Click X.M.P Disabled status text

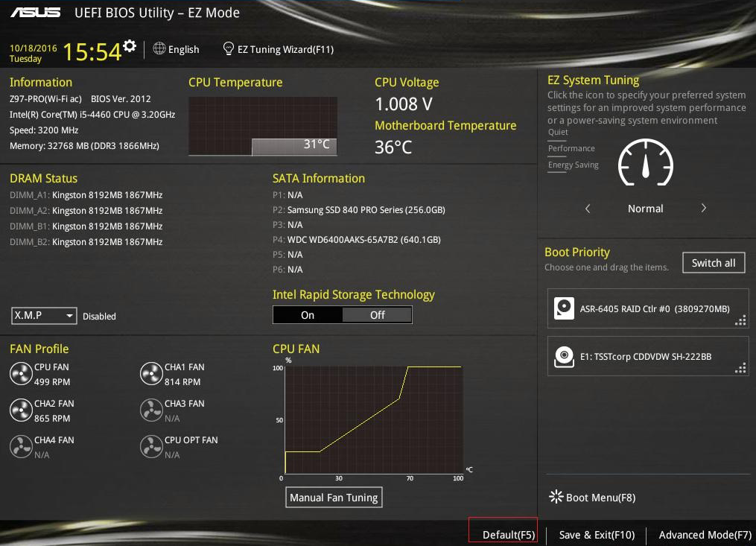[x=99, y=317]
